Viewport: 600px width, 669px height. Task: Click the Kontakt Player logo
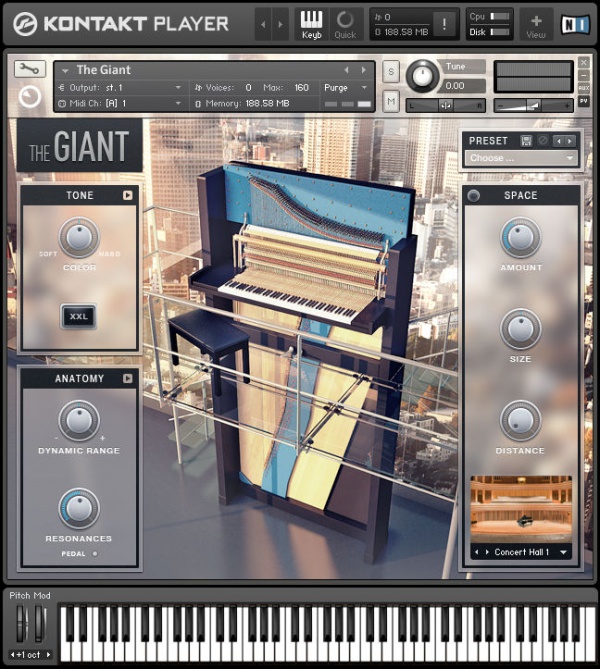pos(121,24)
